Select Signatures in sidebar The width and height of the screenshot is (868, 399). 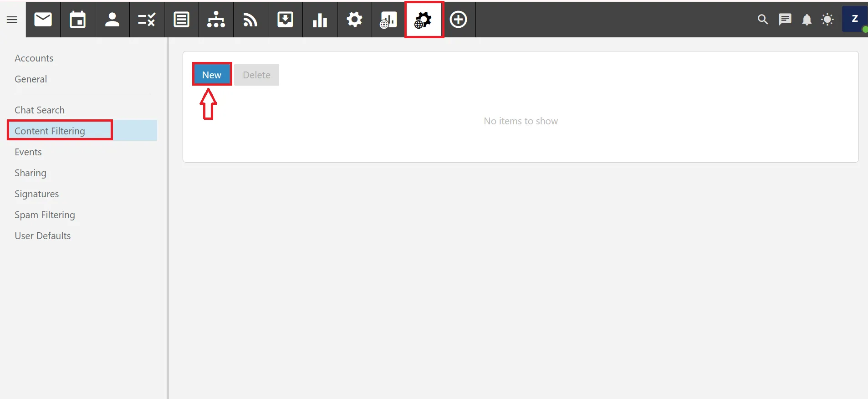point(36,194)
